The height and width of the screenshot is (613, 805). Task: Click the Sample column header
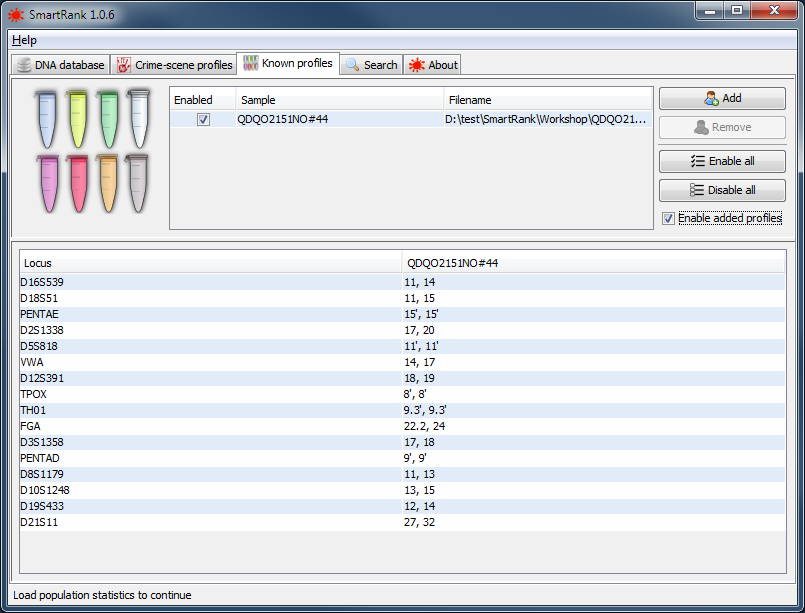coord(340,100)
